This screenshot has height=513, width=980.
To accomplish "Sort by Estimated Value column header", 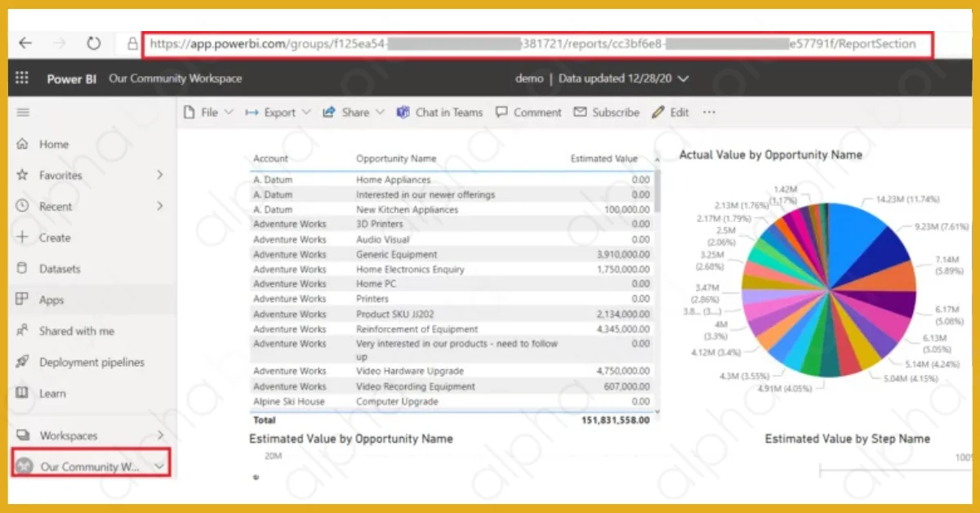I will (x=604, y=158).
